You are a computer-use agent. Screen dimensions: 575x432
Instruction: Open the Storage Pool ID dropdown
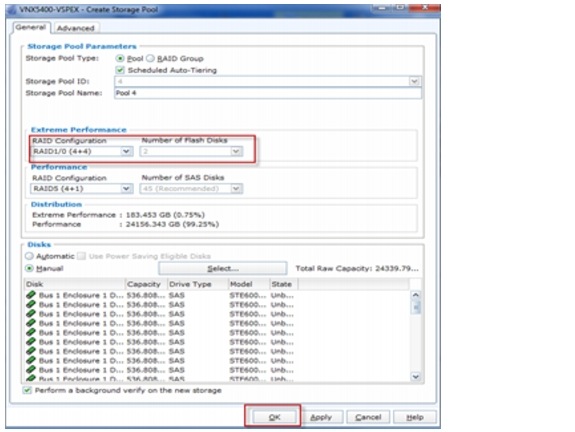tap(414, 81)
